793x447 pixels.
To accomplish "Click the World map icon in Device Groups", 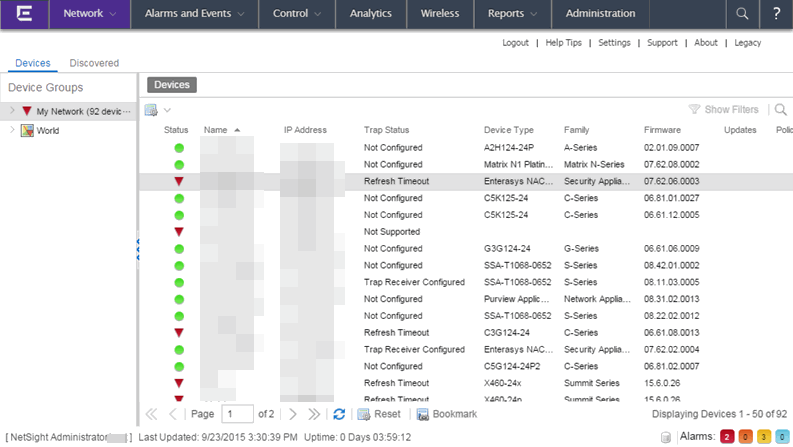I will (x=27, y=130).
